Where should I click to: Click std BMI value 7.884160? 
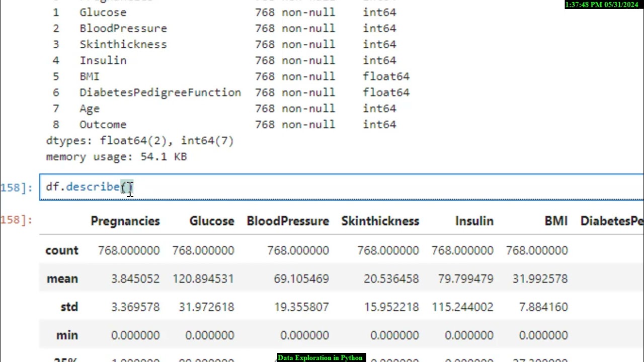543,307
